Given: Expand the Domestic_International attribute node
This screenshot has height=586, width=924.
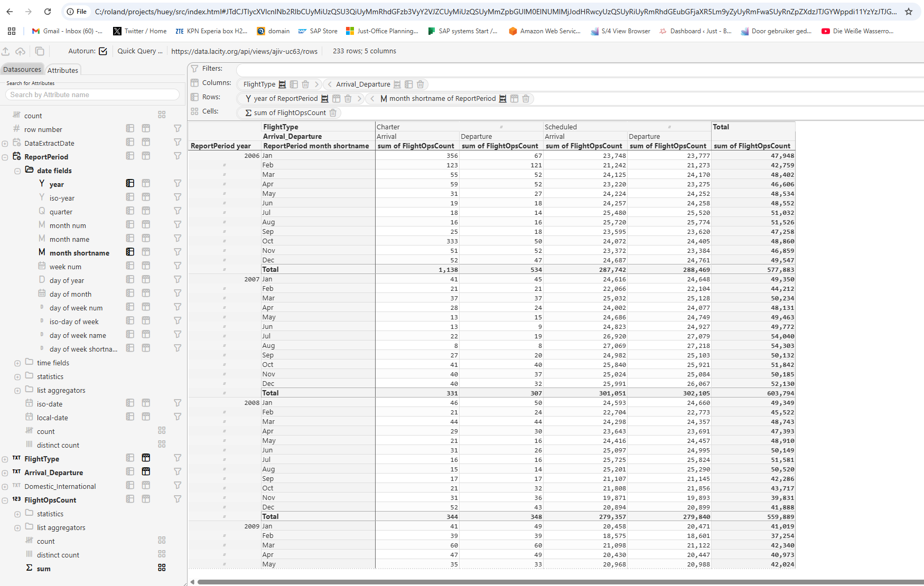Looking at the screenshot, I should point(5,487).
